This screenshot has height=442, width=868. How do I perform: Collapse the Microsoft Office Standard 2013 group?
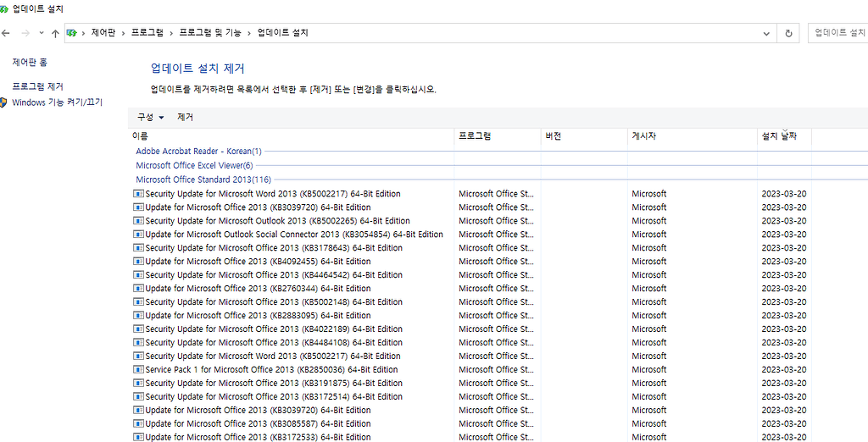point(203,180)
